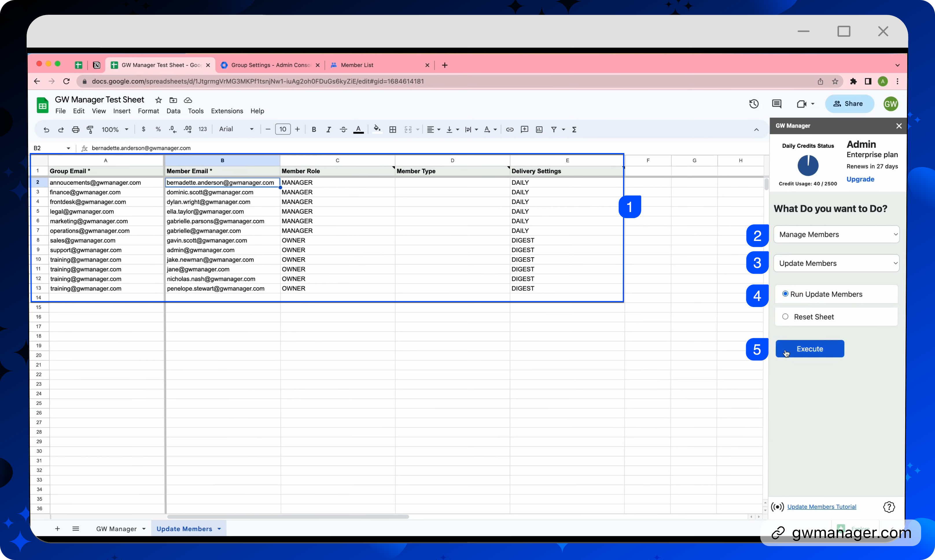
Task: Click the Redo icon in toolbar
Action: coord(61,129)
